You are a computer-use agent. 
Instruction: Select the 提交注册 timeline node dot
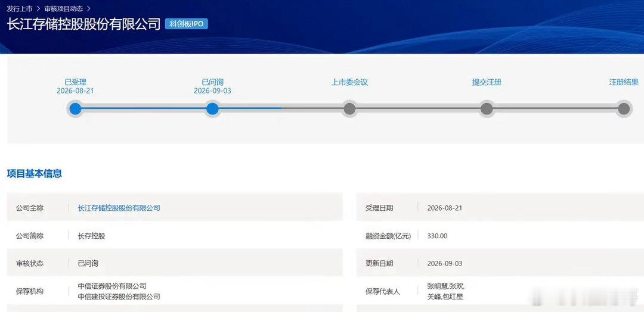coord(487,108)
